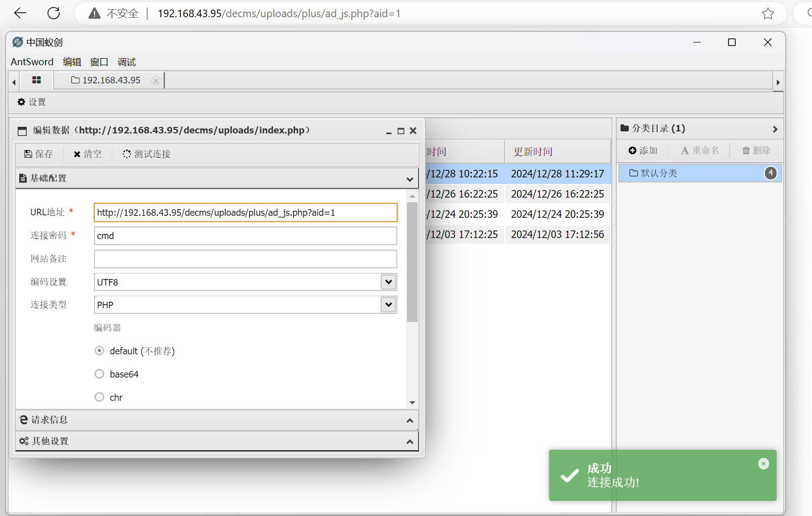
Task: Rename category with 重命名
Action: (x=700, y=151)
